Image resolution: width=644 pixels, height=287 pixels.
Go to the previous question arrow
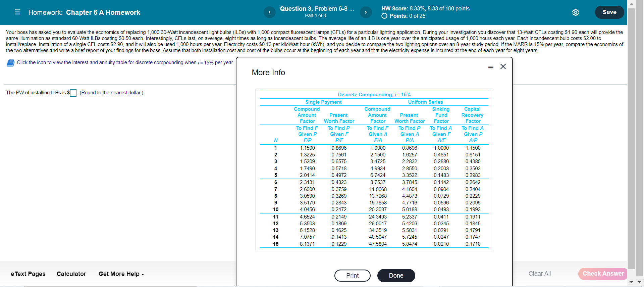(269, 12)
